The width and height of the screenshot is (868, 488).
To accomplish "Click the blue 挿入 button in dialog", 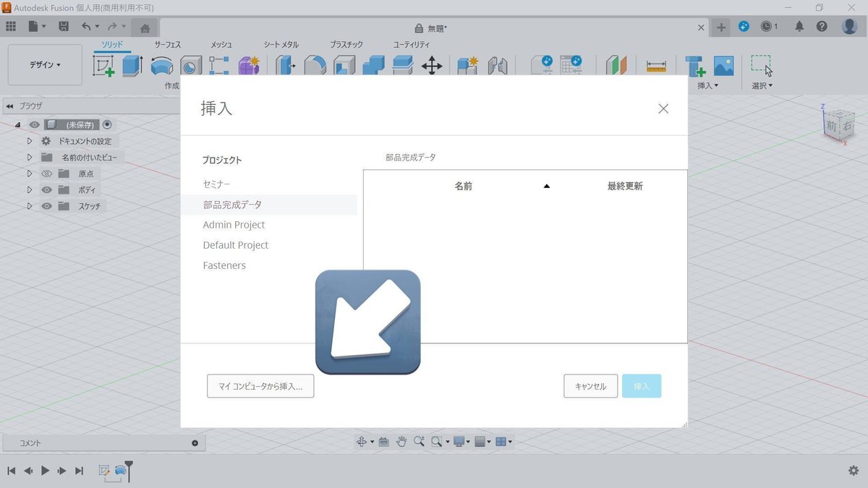I will point(642,386).
